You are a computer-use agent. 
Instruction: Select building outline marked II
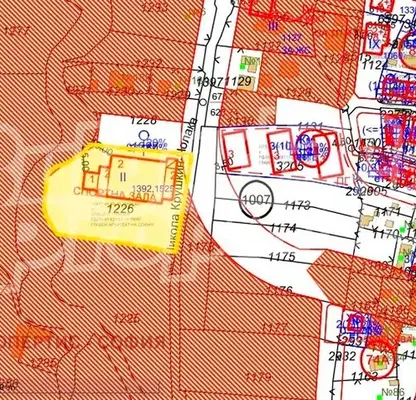(x=138, y=179)
